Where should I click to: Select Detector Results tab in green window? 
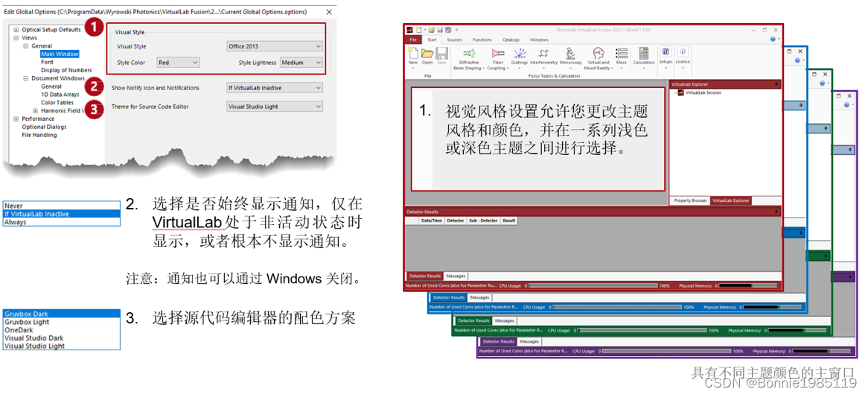[473, 320]
